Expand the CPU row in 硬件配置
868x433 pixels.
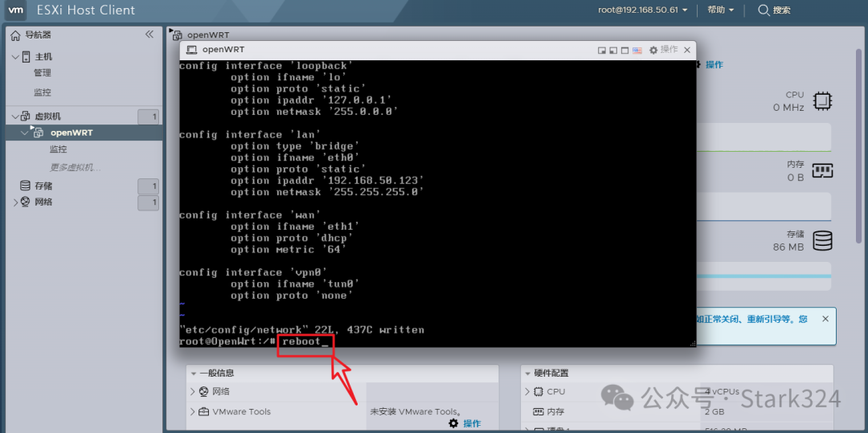pos(527,391)
